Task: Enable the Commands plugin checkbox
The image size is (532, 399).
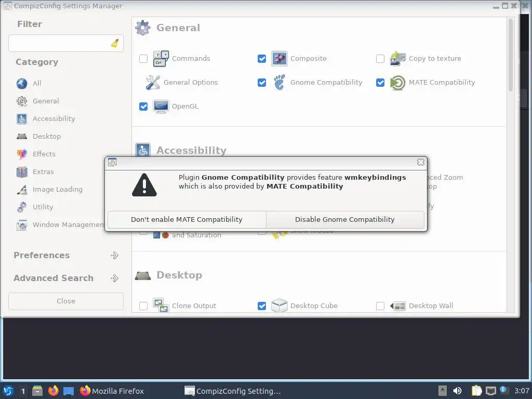Action: pos(143,59)
